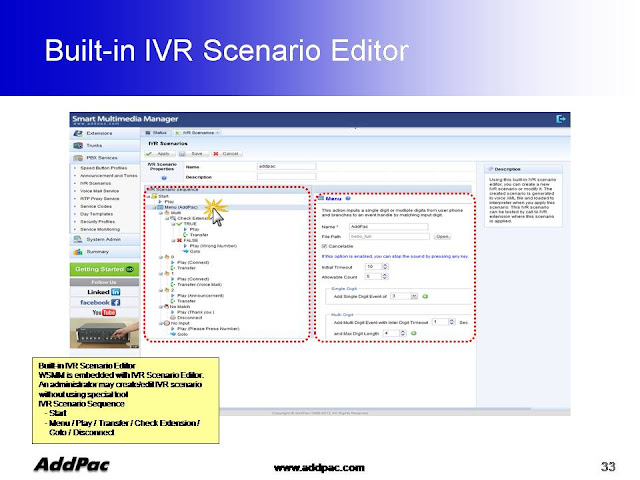Select the FALSE branch node
The image size is (640, 480).
pyautogui.click(x=187, y=240)
